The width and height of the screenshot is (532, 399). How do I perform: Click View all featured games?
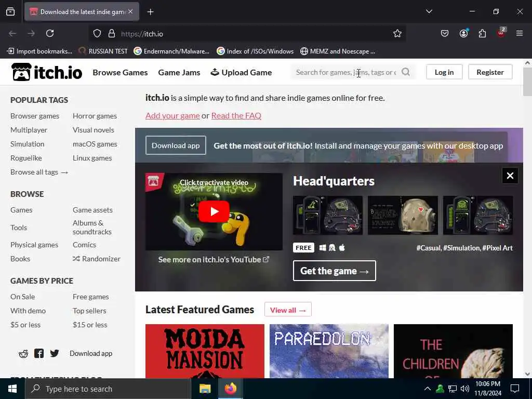coord(288,310)
